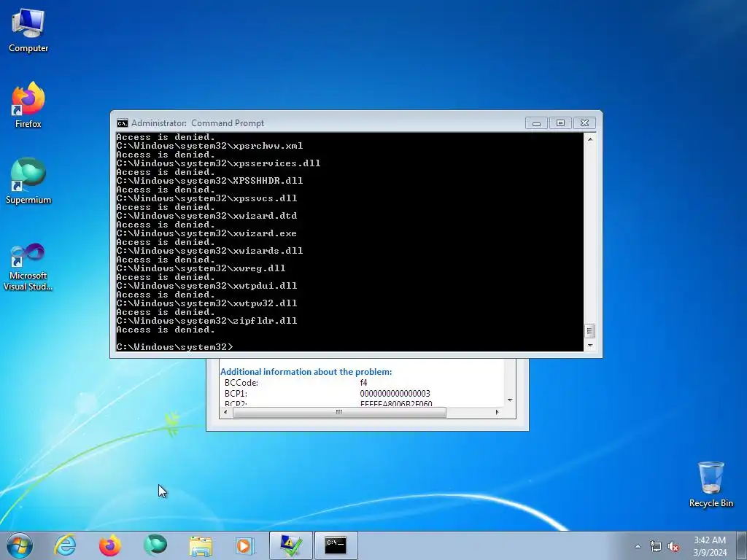
Task: Click the xwizard.exe path line
Action: coord(206,233)
